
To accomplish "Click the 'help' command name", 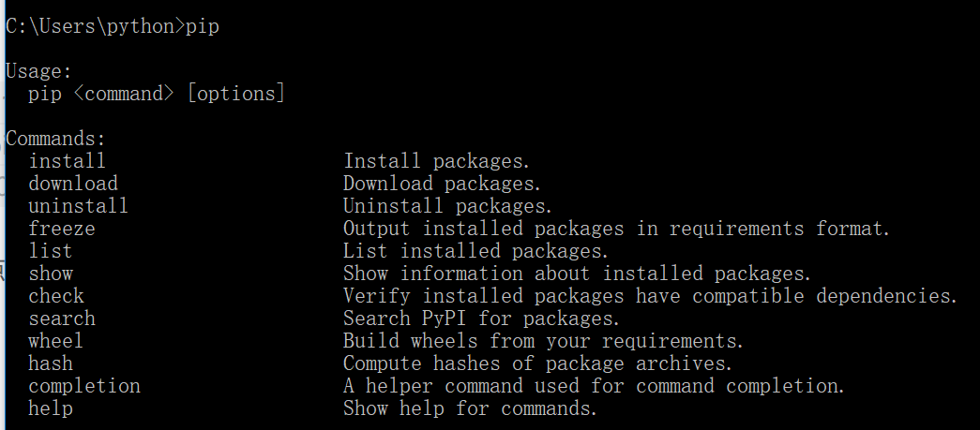I will 50,408.
